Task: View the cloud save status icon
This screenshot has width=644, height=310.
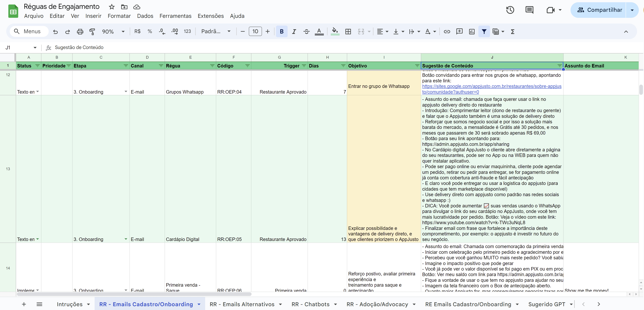Action: point(137,7)
